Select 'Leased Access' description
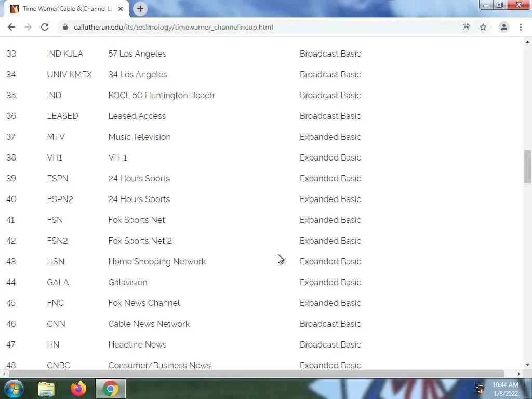Screen dimensions: 532x399 point(137,116)
